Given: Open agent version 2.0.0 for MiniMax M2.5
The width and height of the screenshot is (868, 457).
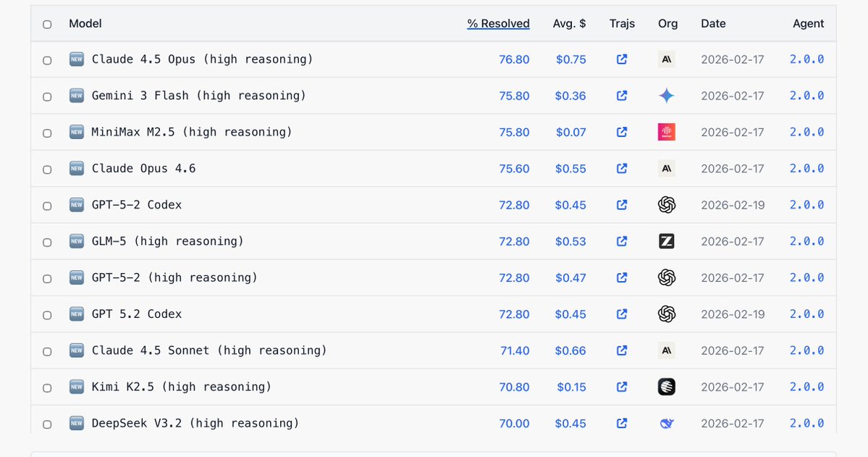Looking at the screenshot, I should click(806, 132).
